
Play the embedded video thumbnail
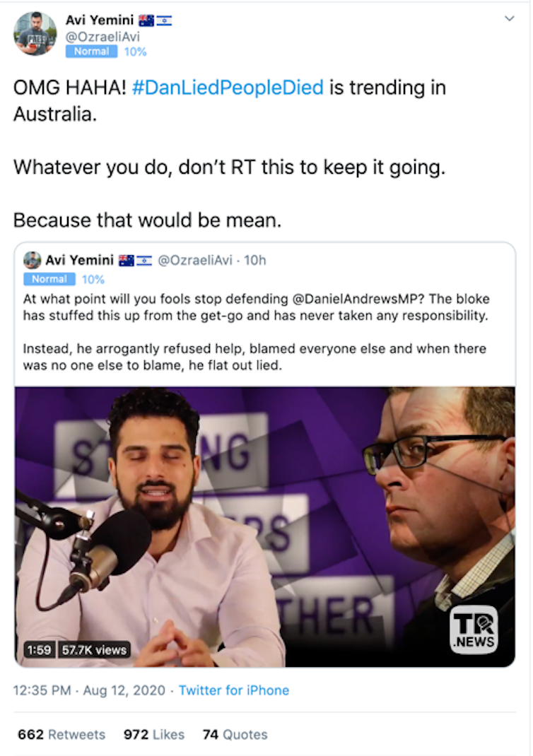tap(264, 526)
